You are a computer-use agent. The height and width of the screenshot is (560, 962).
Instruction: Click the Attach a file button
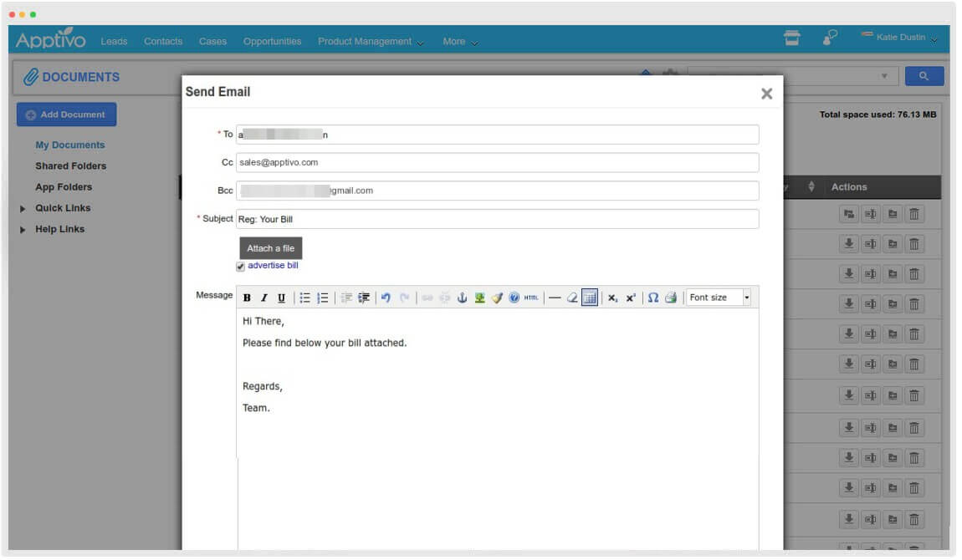coord(271,247)
